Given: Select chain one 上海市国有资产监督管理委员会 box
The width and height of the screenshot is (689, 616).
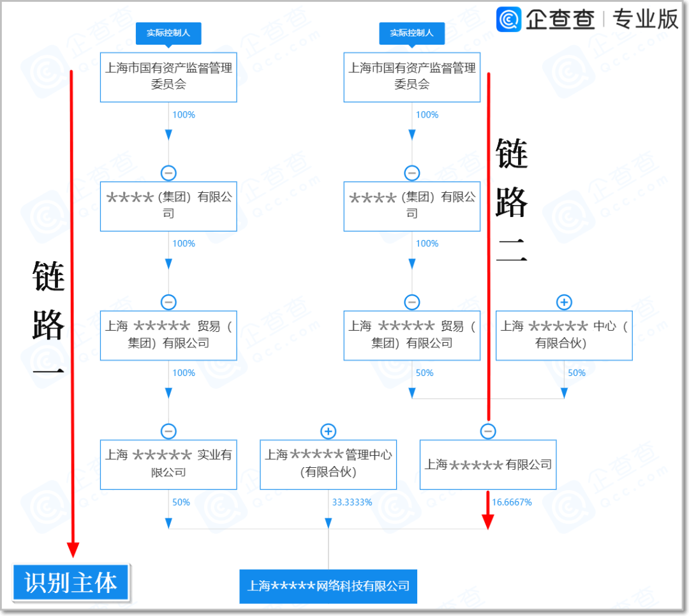Looking at the screenshot, I should pyautogui.click(x=168, y=77).
